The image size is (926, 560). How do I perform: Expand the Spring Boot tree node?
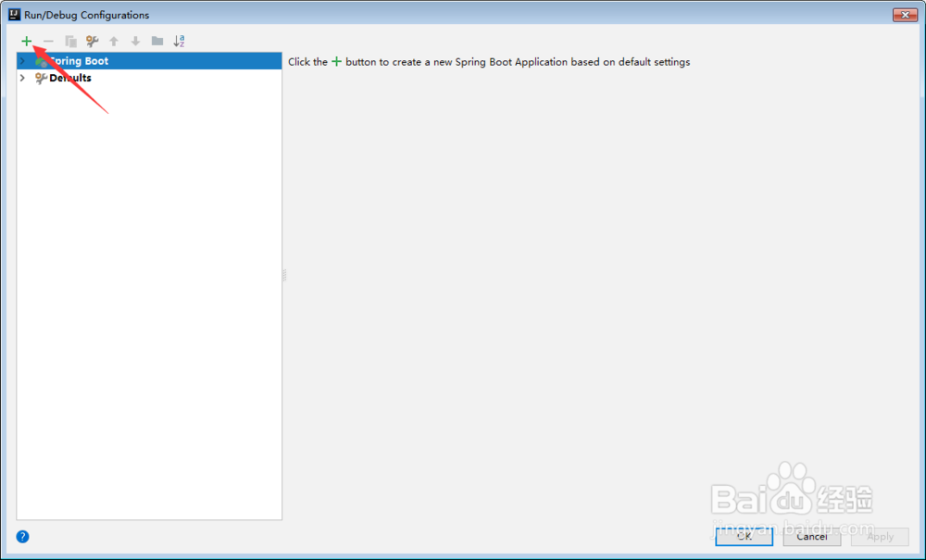[22, 61]
